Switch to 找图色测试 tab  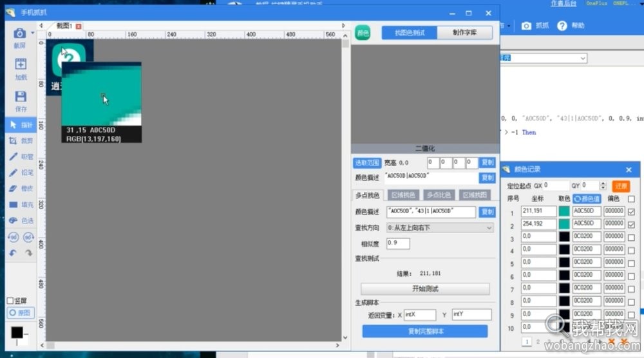(410, 32)
